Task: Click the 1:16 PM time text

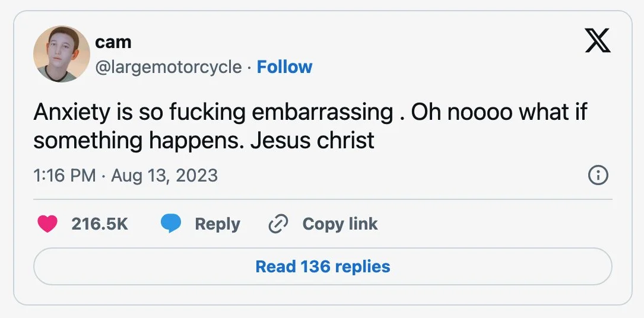Action: (x=64, y=176)
